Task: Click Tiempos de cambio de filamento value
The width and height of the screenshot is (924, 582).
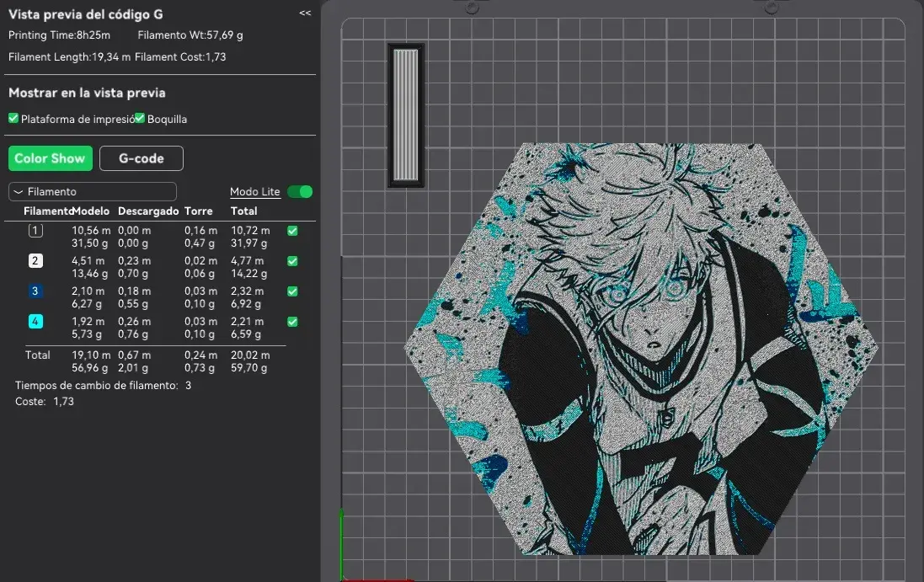Action: click(188, 385)
